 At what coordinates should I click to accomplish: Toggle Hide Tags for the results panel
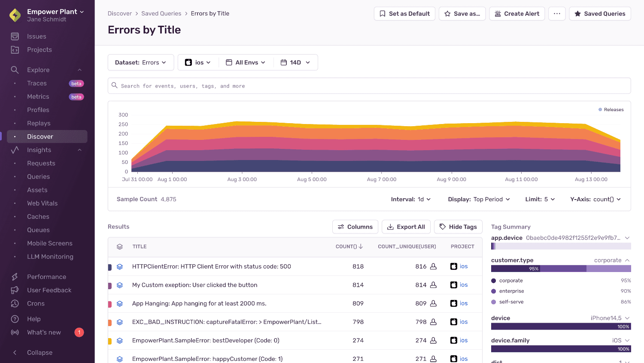coord(458,227)
